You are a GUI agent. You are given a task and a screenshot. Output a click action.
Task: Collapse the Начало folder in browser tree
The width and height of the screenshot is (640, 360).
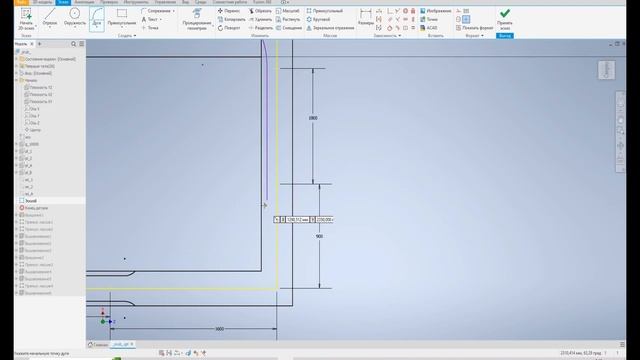click(17, 80)
